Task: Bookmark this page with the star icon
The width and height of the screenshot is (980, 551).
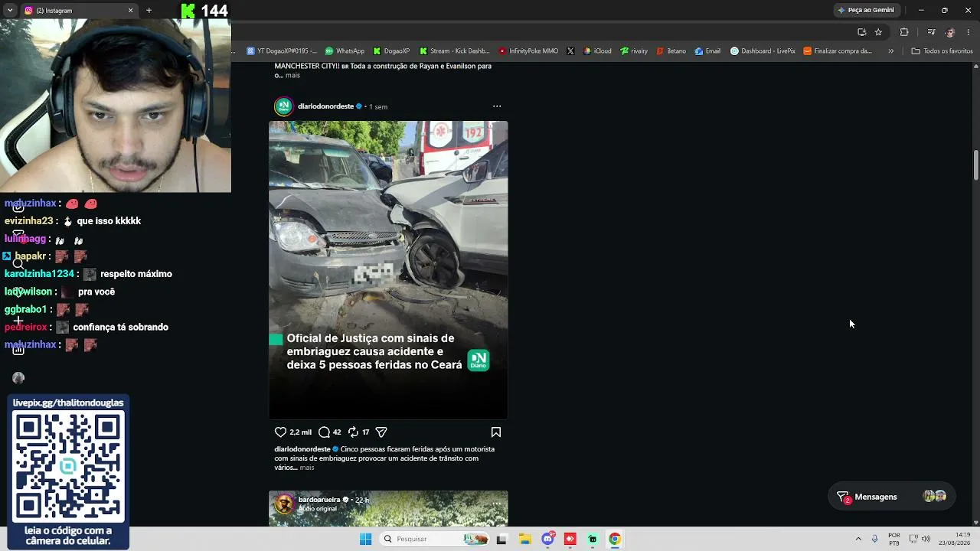Action: (878, 32)
